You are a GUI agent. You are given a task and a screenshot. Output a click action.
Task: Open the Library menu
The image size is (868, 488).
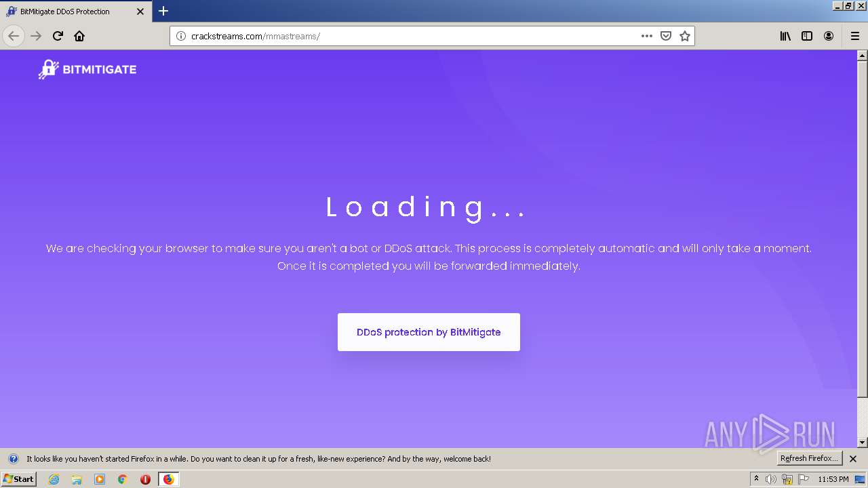(785, 36)
